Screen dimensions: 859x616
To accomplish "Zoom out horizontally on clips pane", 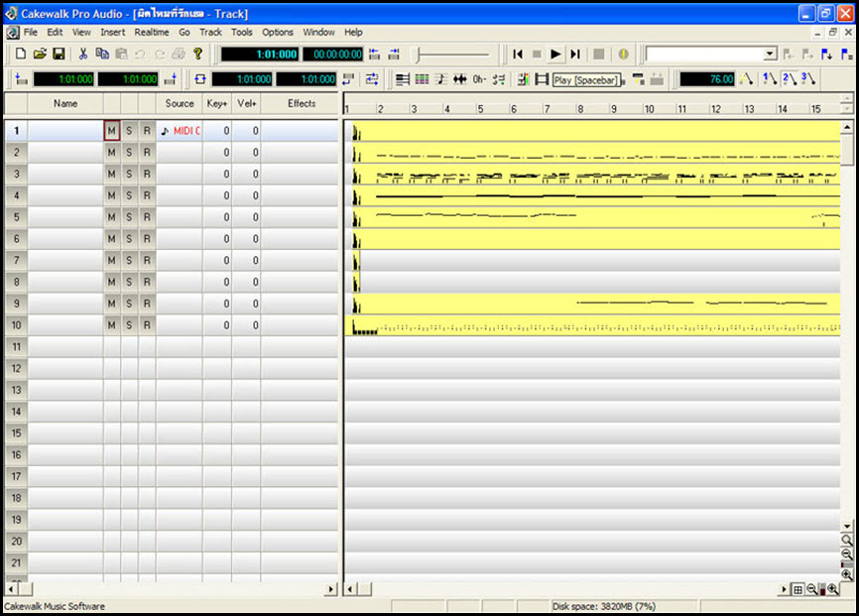I will pyautogui.click(x=812, y=589).
